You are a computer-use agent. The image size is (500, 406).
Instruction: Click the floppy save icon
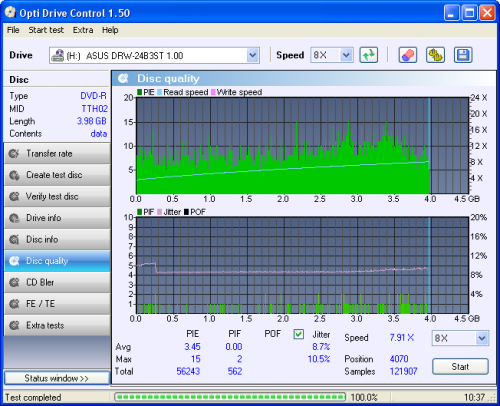[x=463, y=55]
